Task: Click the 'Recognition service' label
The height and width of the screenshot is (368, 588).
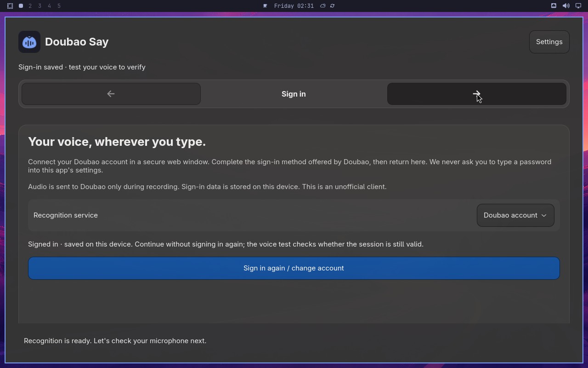Action: pyautogui.click(x=66, y=215)
